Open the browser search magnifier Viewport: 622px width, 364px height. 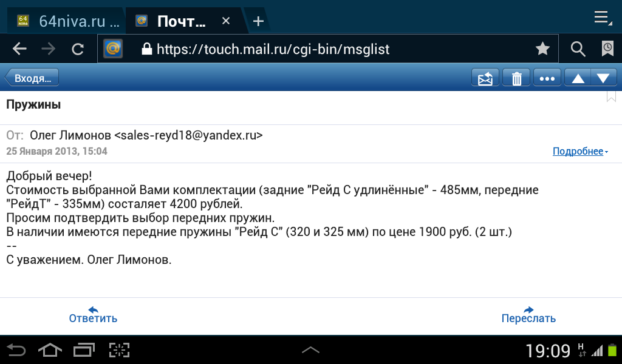(578, 49)
